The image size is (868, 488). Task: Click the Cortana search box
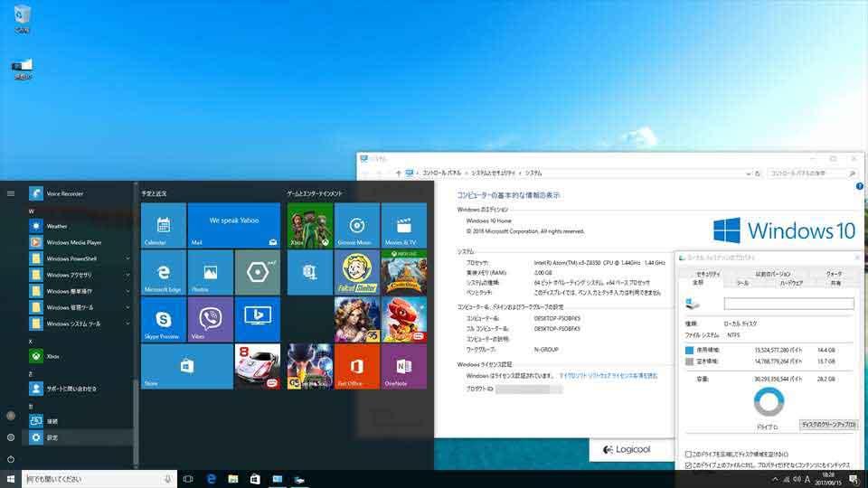point(99,479)
